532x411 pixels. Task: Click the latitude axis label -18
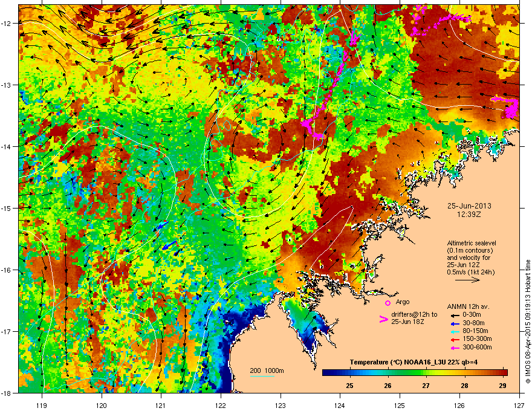coord(7,393)
